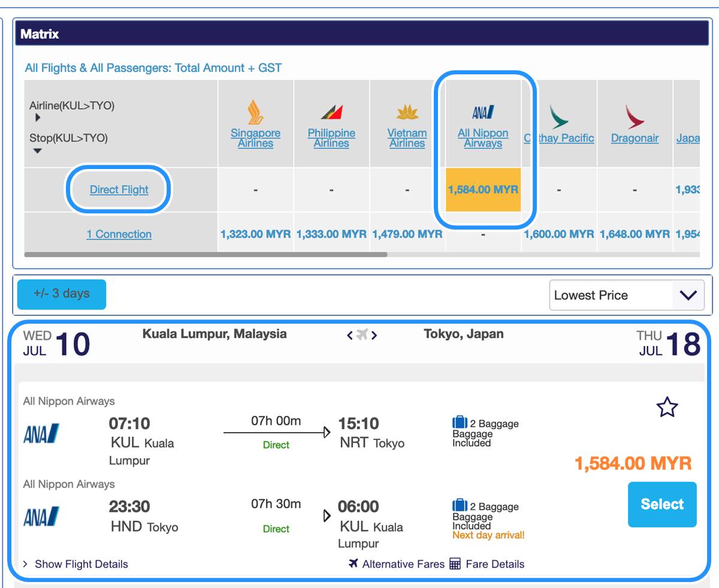Expand the Airline(KUL>TYO) triangle
Screen dimensions: 719x588
pyautogui.click(x=38, y=118)
